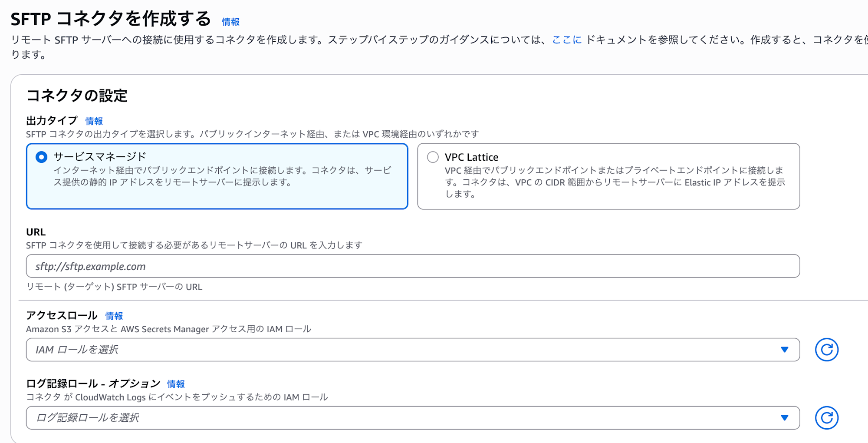This screenshot has width=868, height=443.
Task: Open the 情報 link next to アクセスロール
Action: pos(114,316)
